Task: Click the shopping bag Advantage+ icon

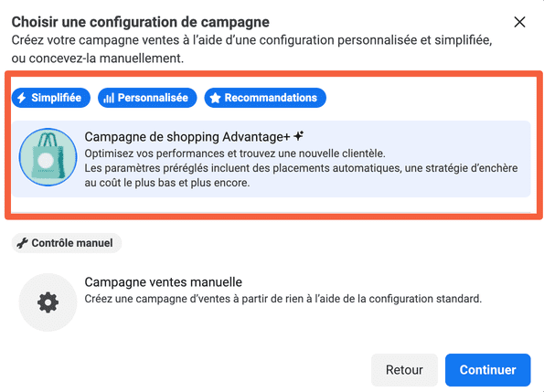Action: [48, 157]
